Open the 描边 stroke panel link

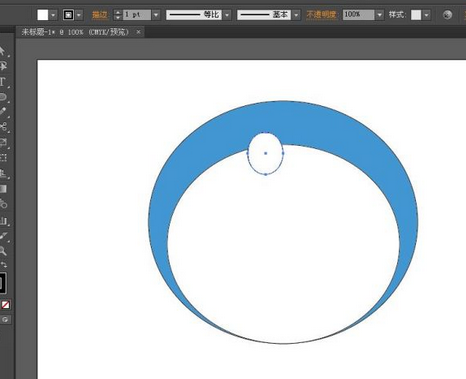99,15
